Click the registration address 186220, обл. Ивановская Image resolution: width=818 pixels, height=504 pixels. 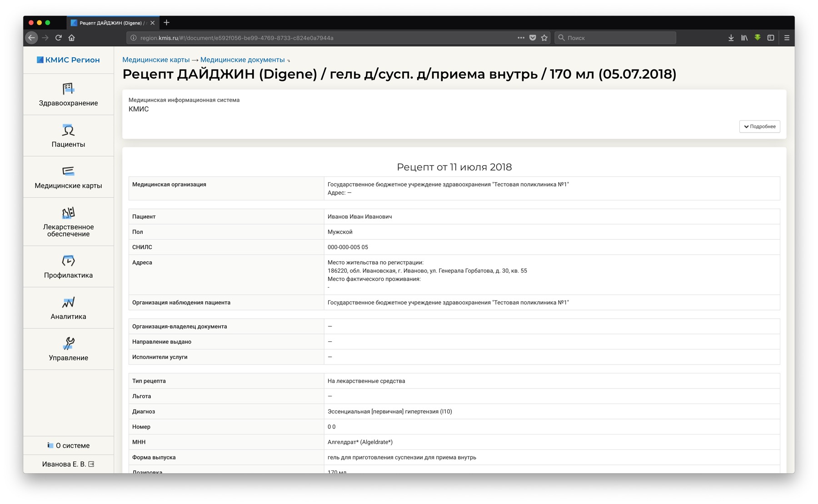click(427, 271)
